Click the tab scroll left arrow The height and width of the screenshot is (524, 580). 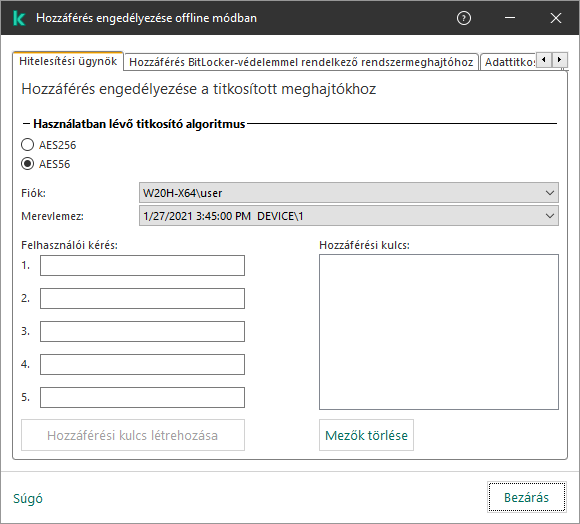point(543,60)
